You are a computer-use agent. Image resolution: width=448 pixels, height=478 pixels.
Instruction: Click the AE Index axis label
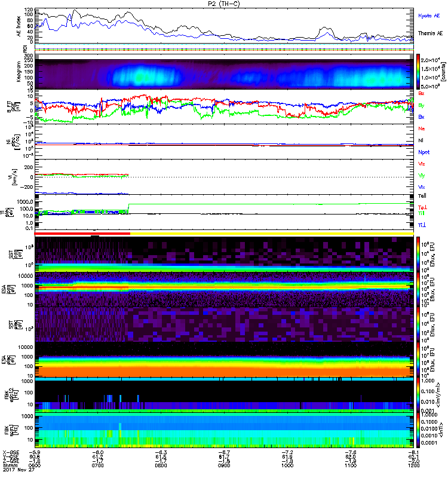(19, 26)
